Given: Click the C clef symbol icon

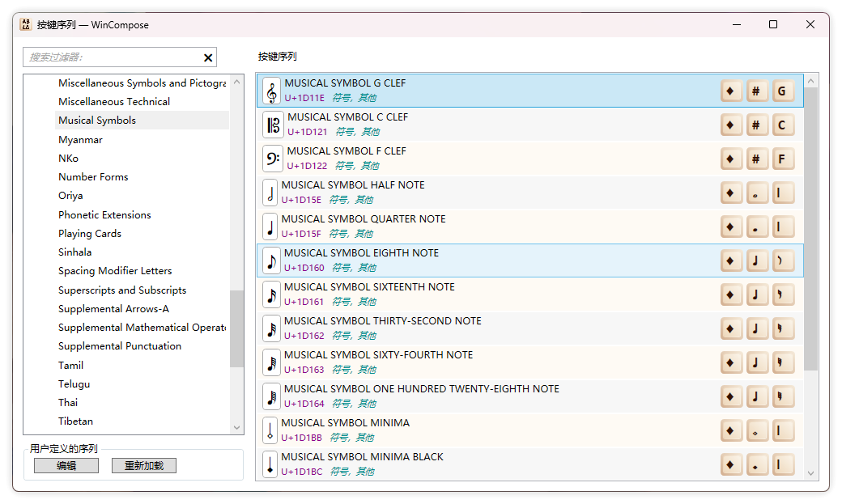Looking at the screenshot, I should 273,125.
